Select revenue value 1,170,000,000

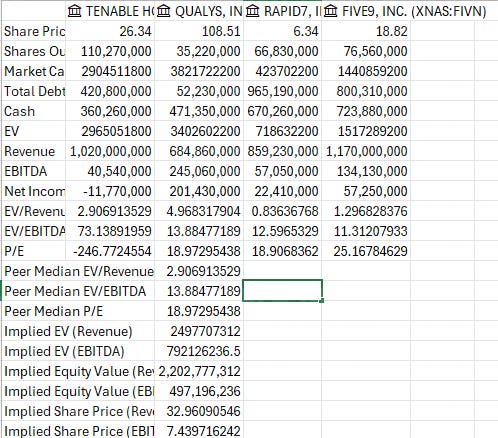[366, 151]
